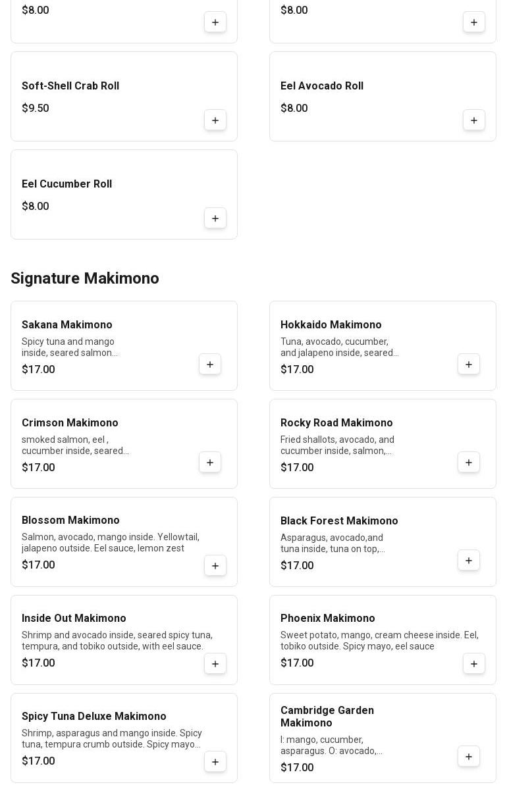Add Black Forest Makimono to order
The image size is (507, 812).
(x=469, y=561)
